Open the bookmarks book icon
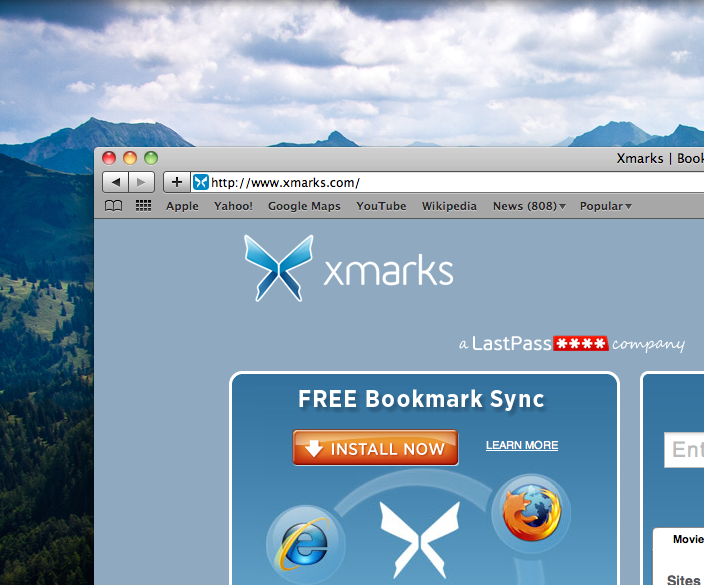This screenshot has width=704, height=585. point(113,206)
